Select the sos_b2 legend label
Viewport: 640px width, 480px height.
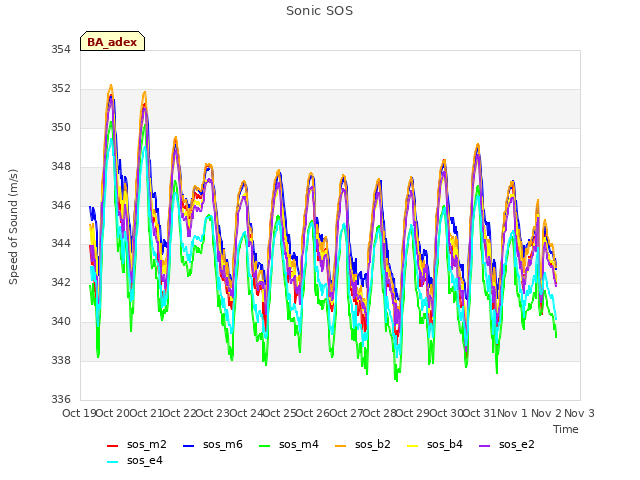(x=373, y=444)
